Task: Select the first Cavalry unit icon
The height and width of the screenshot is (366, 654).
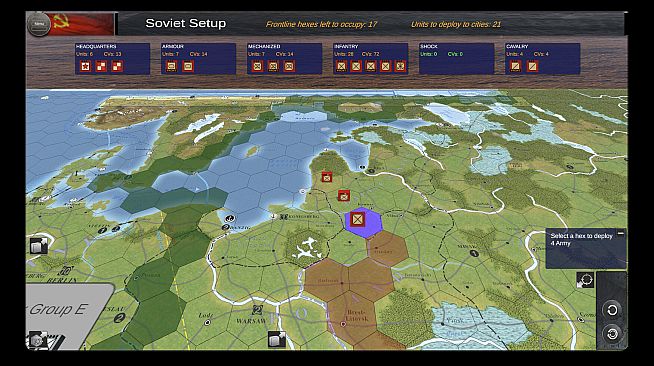Action: (516, 66)
